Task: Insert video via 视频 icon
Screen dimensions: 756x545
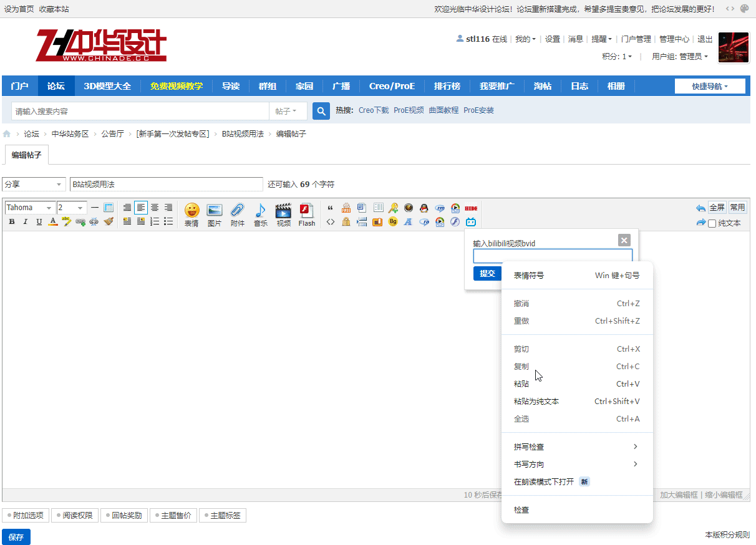Action: click(284, 215)
